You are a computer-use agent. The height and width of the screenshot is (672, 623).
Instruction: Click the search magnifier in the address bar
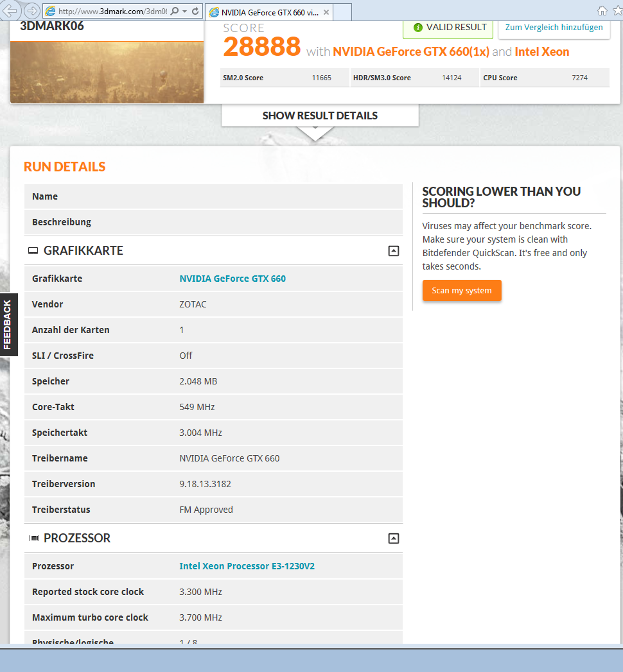(x=175, y=11)
